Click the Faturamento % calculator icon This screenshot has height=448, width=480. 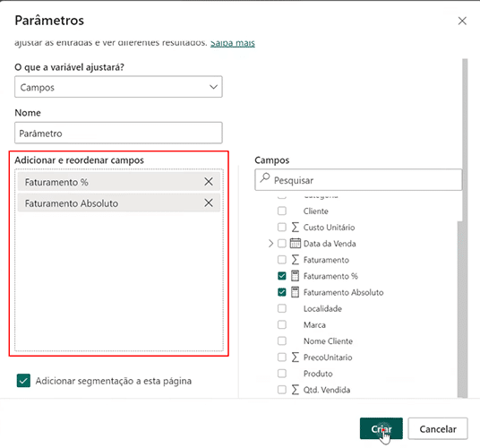pyautogui.click(x=296, y=276)
